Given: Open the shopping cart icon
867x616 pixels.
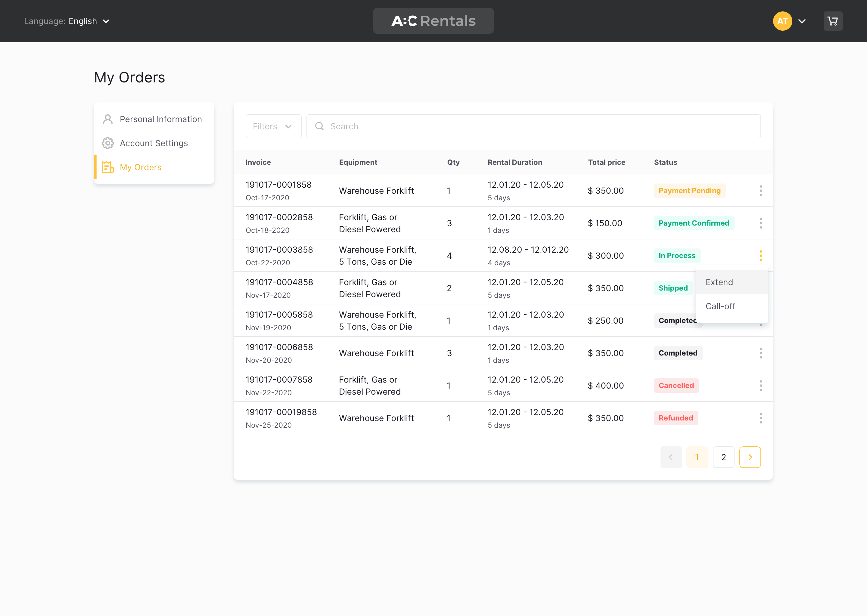Looking at the screenshot, I should pyautogui.click(x=833, y=21).
